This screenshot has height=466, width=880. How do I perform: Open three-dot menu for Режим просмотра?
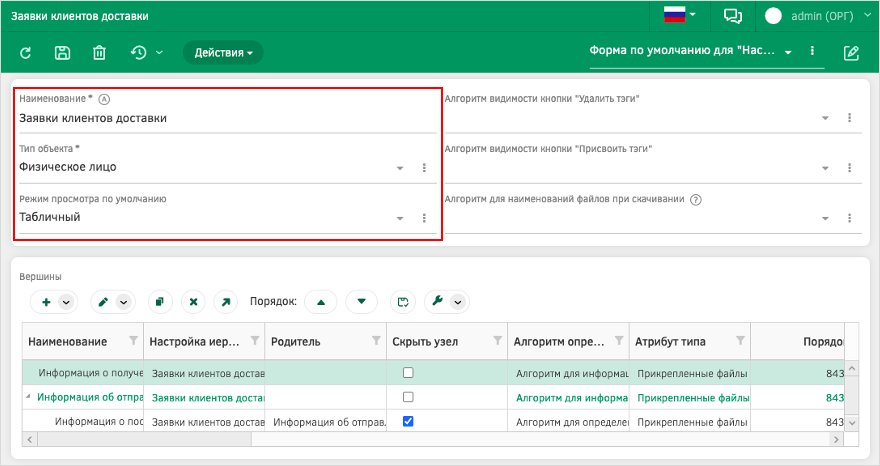point(424,218)
